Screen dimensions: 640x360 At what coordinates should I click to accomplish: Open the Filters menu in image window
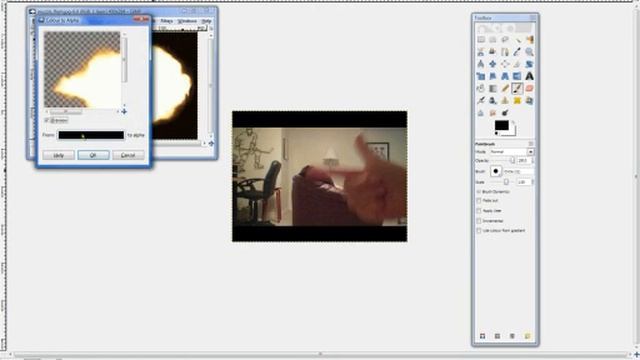click(166, 21)
